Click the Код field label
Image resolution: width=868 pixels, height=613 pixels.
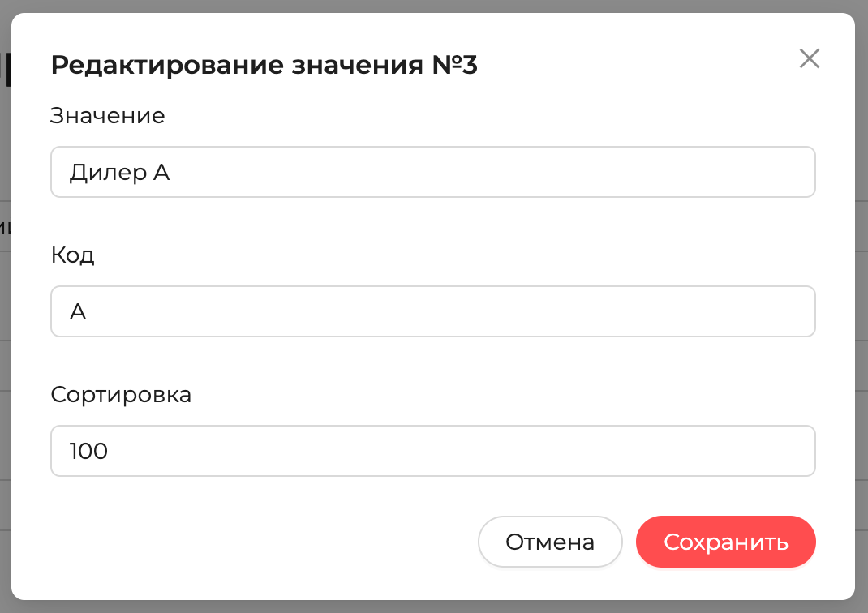pyautogui.click(x=72, y=255)
